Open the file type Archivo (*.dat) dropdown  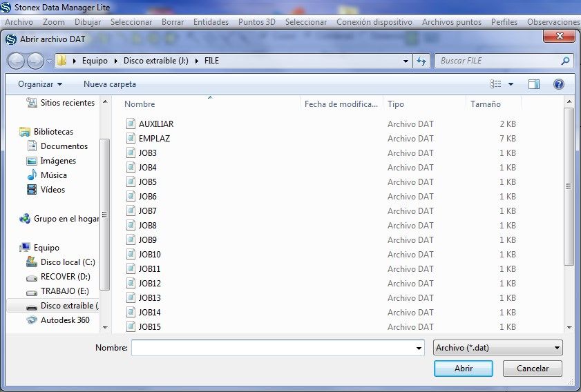(x=497, y=348)
